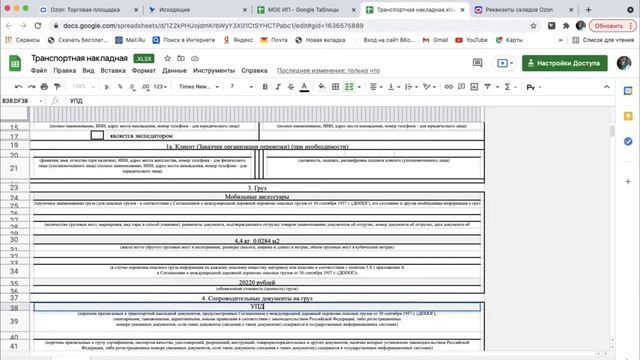The image size is (640, 360).
Task: Insert a comment via toolbar icon
Action: 461,87
